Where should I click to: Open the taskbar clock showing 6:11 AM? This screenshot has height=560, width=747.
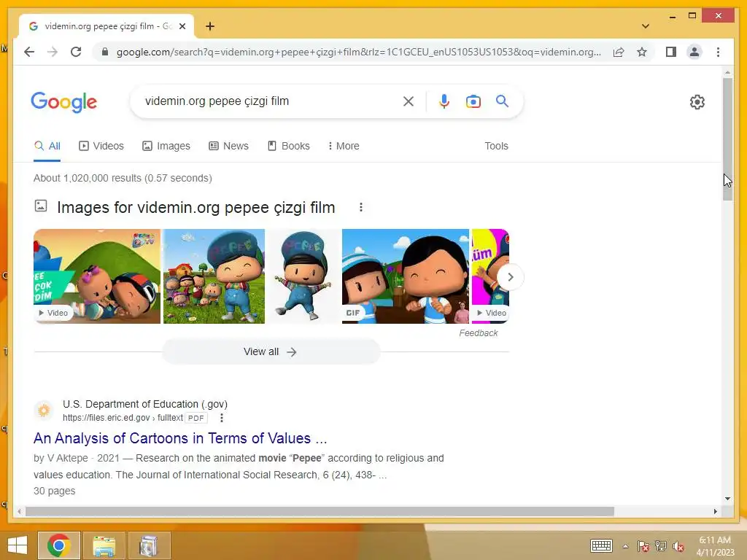pyautogui.click(x=715, y=546)
